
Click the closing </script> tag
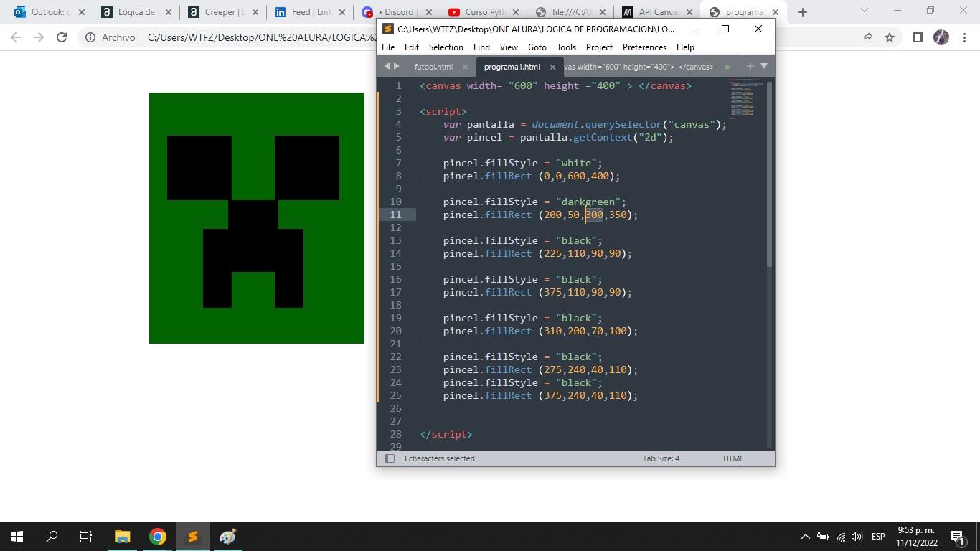[x=446, y=434]
